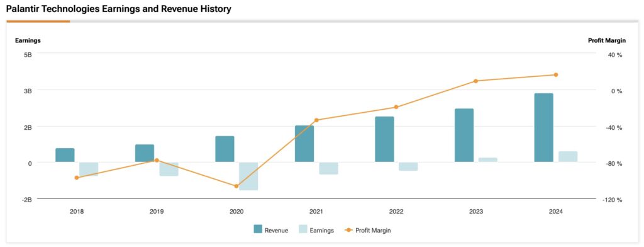Click the '40 %' margin axis label
The width and height of the screenshot is (644, 247).
615,54
